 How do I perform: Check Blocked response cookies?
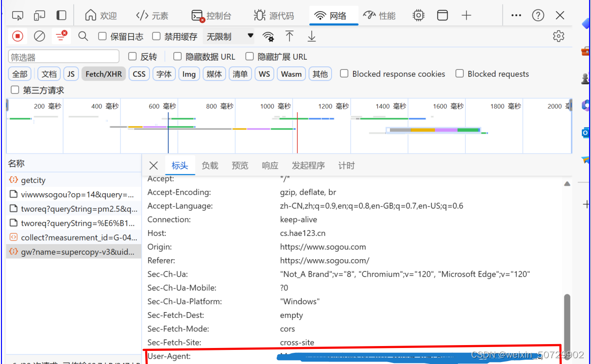[x=344, y=74]
